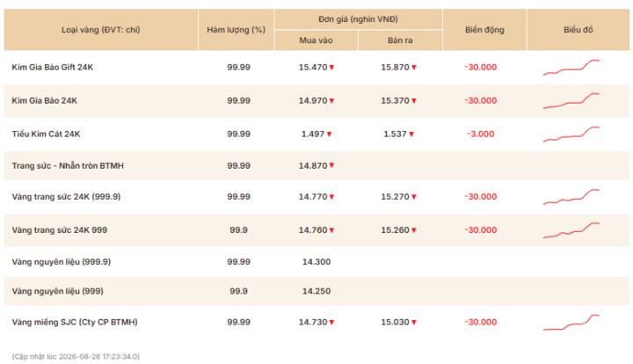Click red down arrow beside 15.870 sell price

[414, 68]
